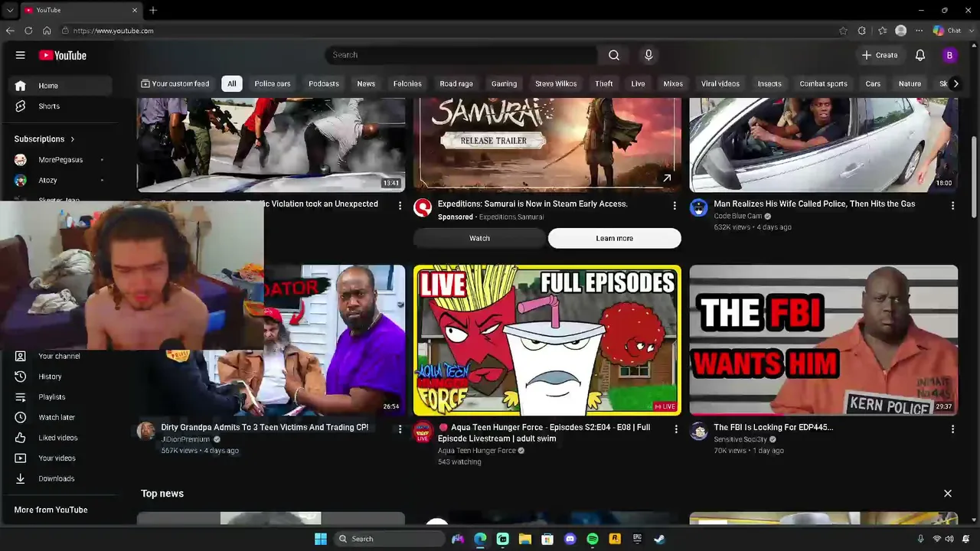Open Man Realizes His Wife Called Police title
The height and width of the screenshot is (551, 980).
[x=815, y=204]
